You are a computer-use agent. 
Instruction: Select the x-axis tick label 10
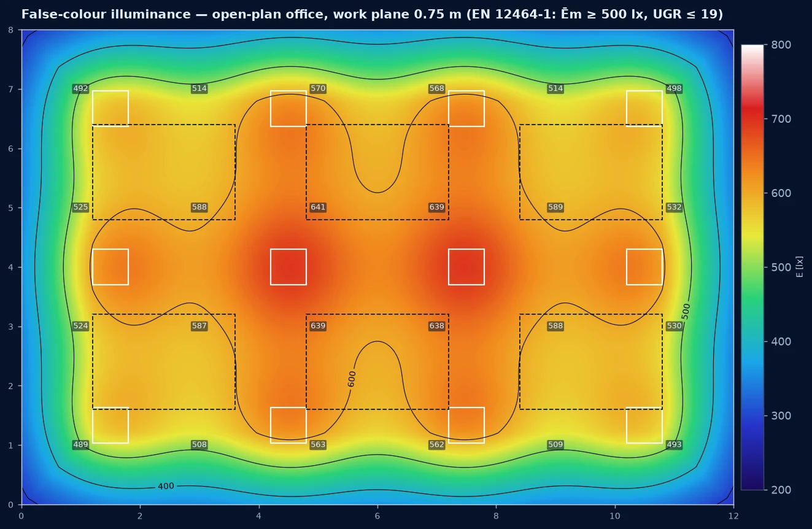615,516
